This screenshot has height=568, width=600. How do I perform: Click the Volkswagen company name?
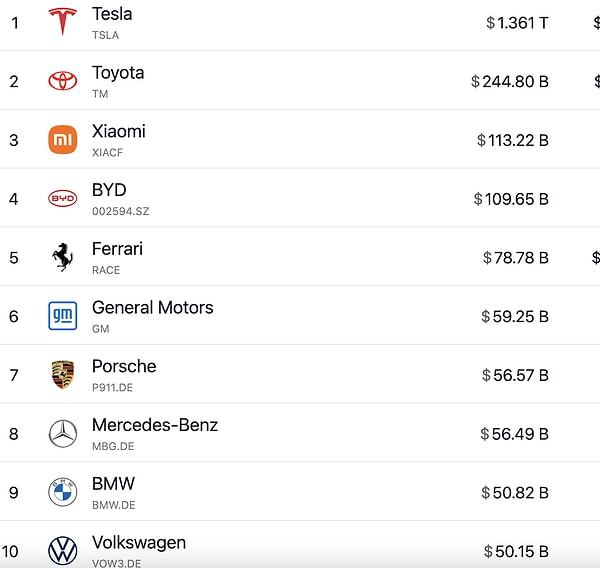point(139,543)
